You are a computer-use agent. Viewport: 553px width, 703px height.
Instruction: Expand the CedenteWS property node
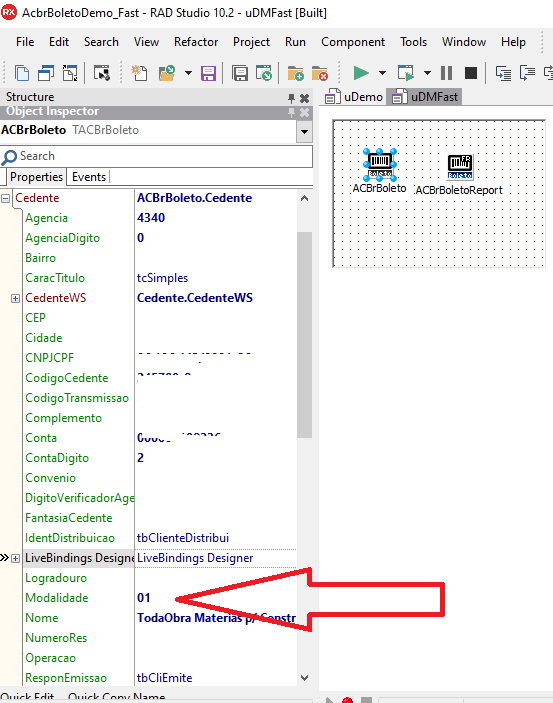[x=15, y=298]
